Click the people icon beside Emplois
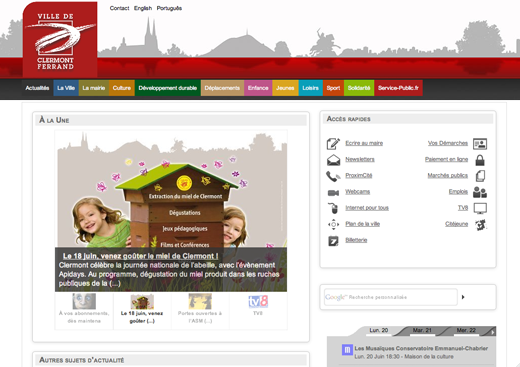Image resolution: width=520 pixels, height=367 pixels. click(480, 192)
